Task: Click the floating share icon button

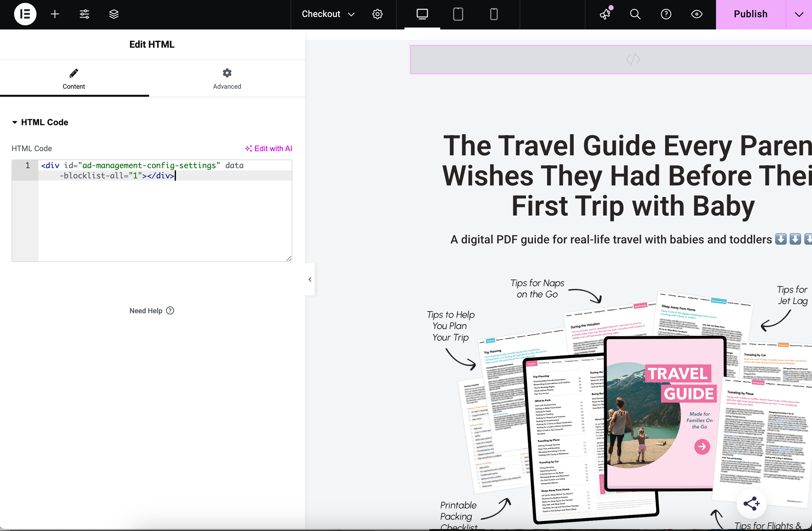Action: (x=751, y=503)
